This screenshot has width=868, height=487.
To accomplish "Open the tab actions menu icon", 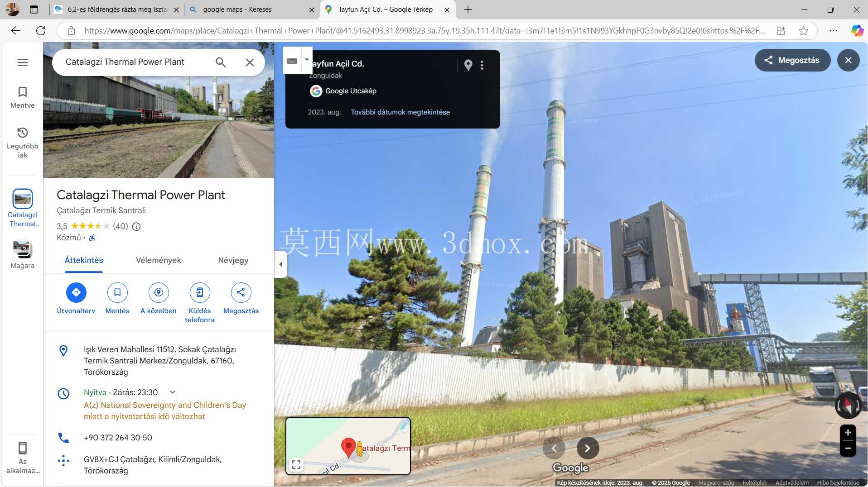I will click(x=34, y=10).
